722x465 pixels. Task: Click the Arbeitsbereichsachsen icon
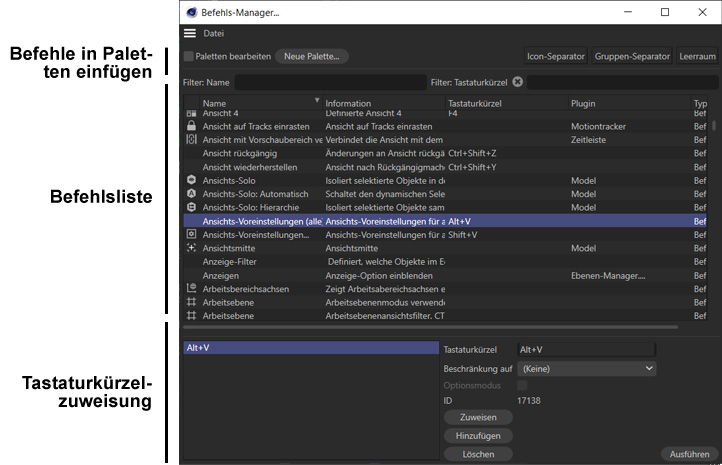[191, 288]
